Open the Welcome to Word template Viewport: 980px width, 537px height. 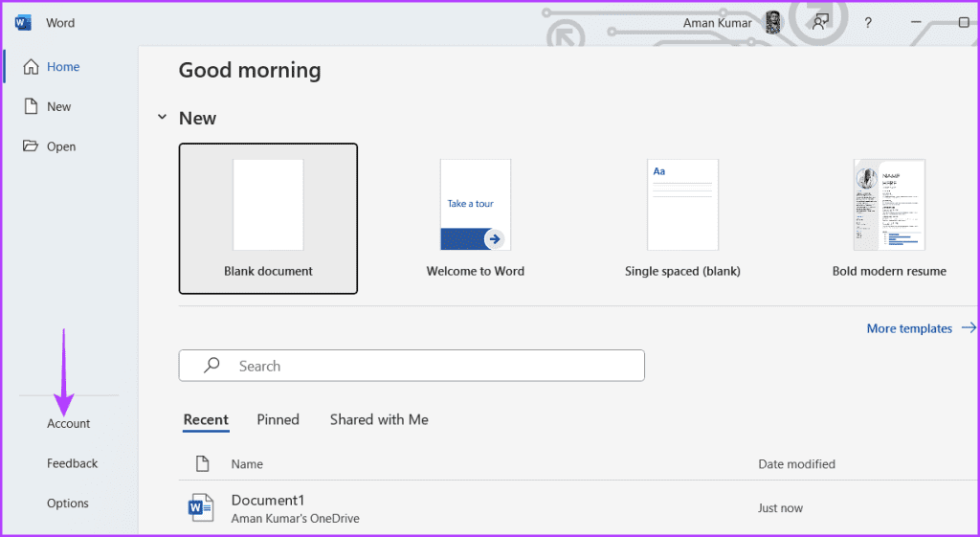click(x=475, y=219)
